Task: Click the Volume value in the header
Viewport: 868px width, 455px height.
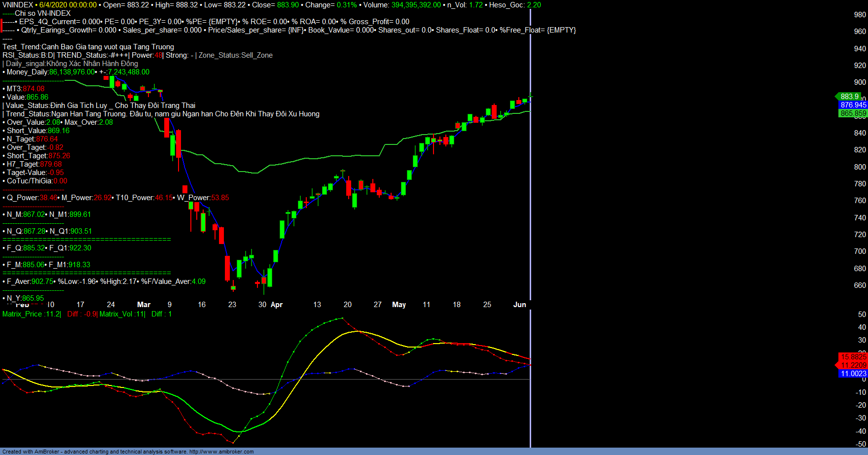Action: tap(416, 5)
